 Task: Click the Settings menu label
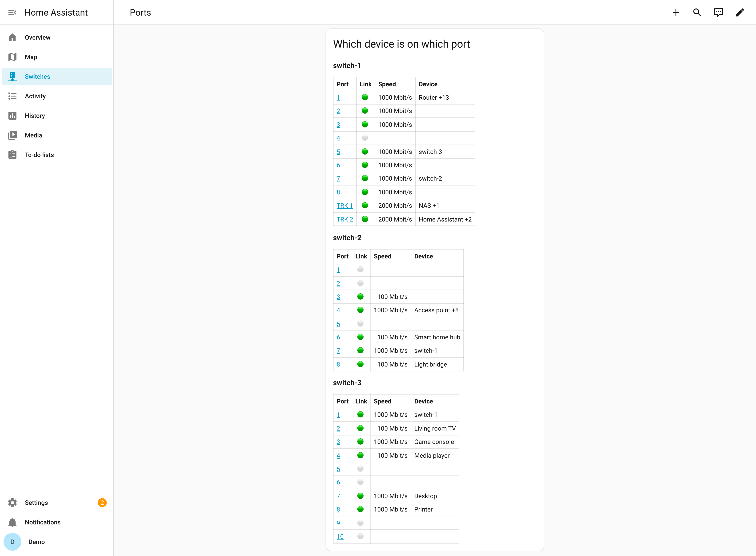[36, 503]
